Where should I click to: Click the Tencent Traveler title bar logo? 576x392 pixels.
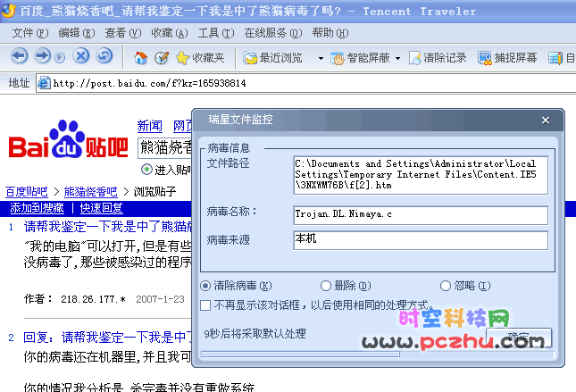pyautogui.click(x=8, y=11)
